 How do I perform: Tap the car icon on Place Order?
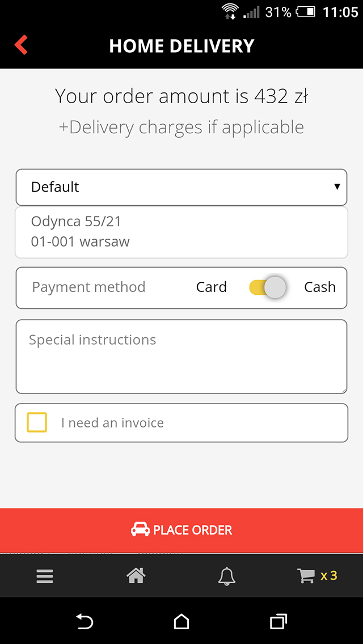140,529
